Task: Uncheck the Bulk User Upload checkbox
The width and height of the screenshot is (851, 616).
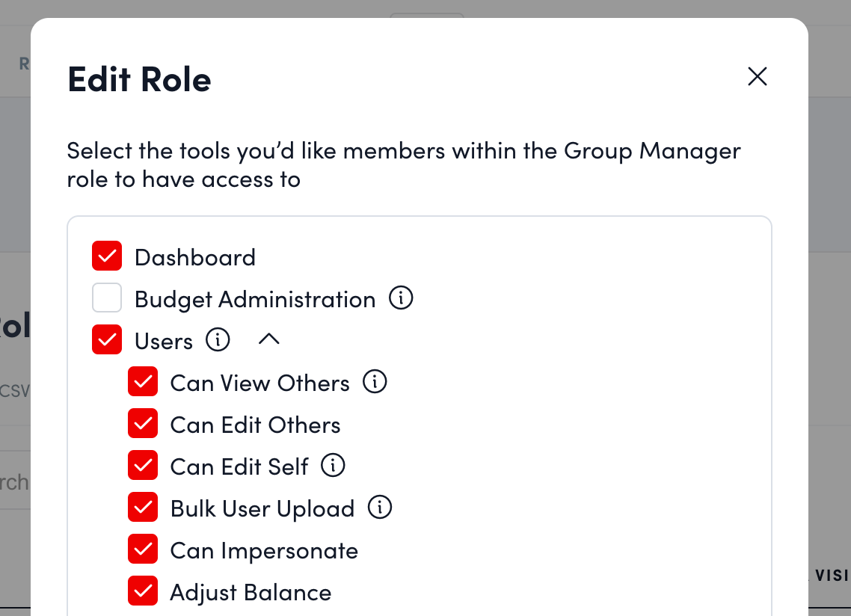Action: coord(143,507)
